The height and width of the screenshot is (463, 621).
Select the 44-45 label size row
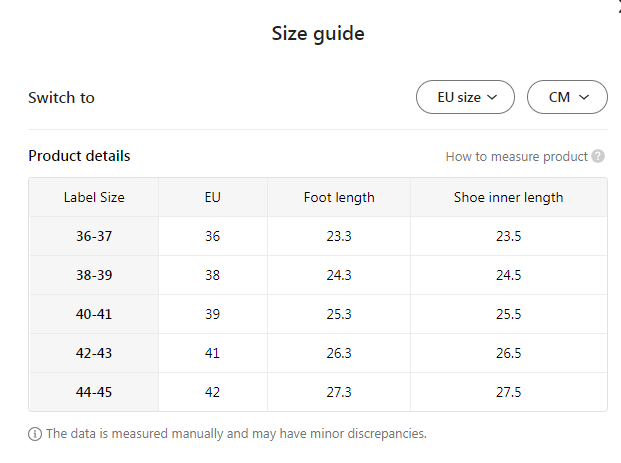94,392
